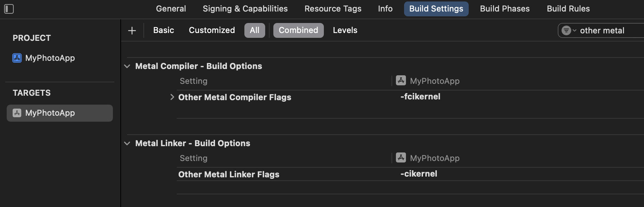Click the plus add build setting icon
This screenshot has width=644, height=207.
coord(132,30)
